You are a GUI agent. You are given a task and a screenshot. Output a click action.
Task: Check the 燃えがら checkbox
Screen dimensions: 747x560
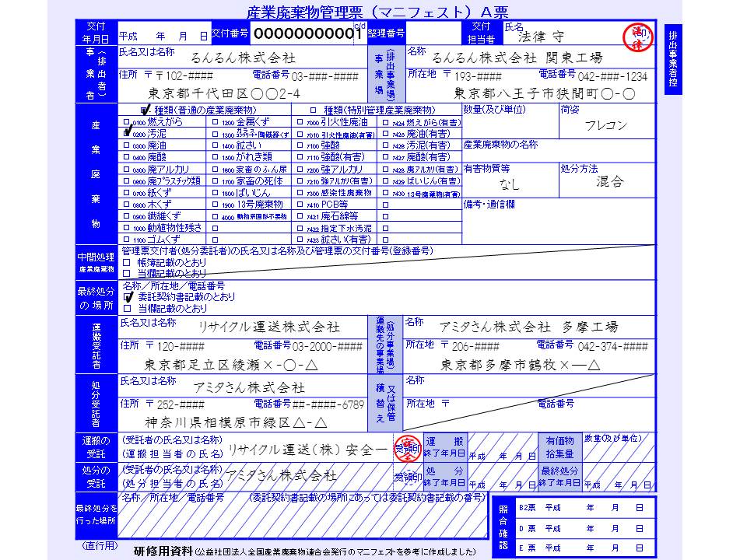(126, 122)
